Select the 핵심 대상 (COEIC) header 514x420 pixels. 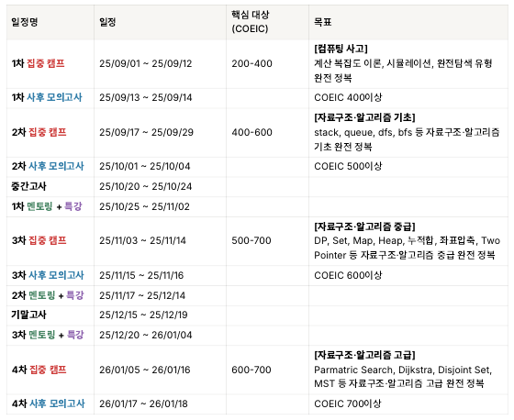pos(250,22)
